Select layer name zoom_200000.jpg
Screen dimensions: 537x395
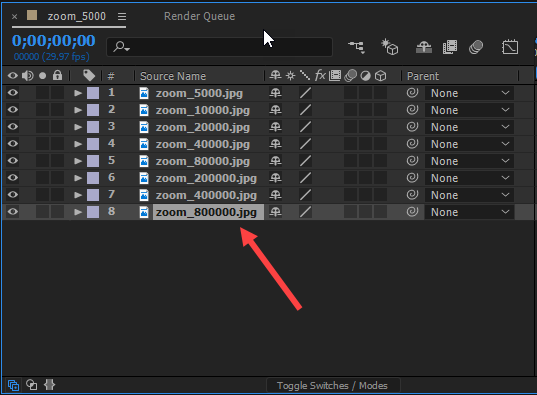tap(206, 178)
